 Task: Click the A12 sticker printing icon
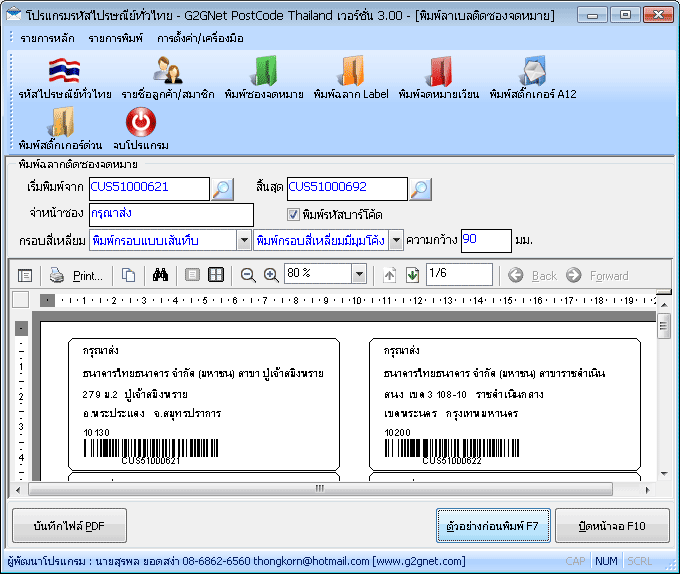(533, 70)
